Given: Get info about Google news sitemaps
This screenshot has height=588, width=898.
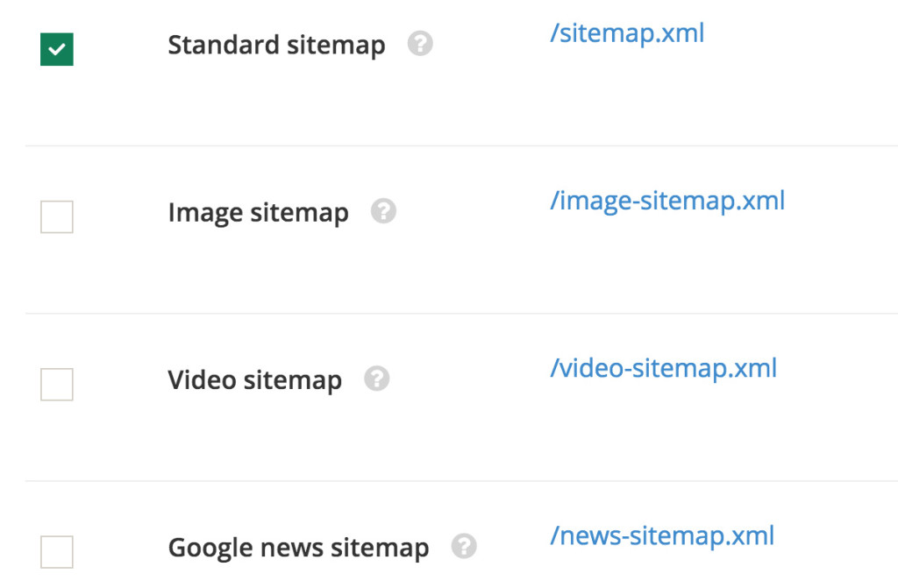Looking at the screenshot, I should [x=464, y=546].
